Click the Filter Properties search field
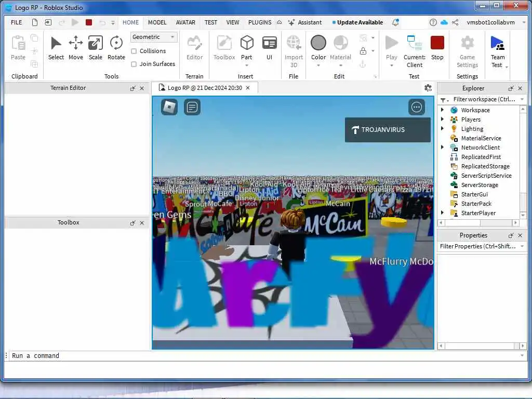The width and height of the screenshot is (532, 399). click(x=478, y=246)
